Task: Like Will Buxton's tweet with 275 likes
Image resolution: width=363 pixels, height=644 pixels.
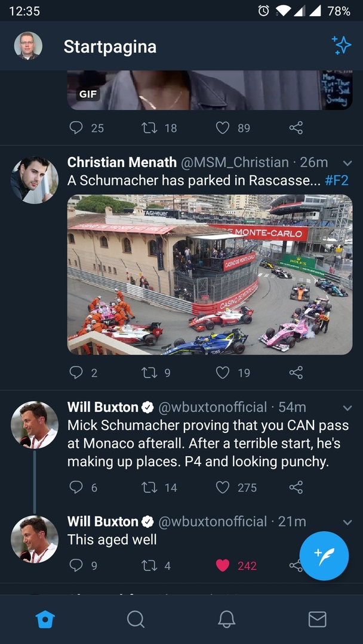Action: (x=223, y=487)
